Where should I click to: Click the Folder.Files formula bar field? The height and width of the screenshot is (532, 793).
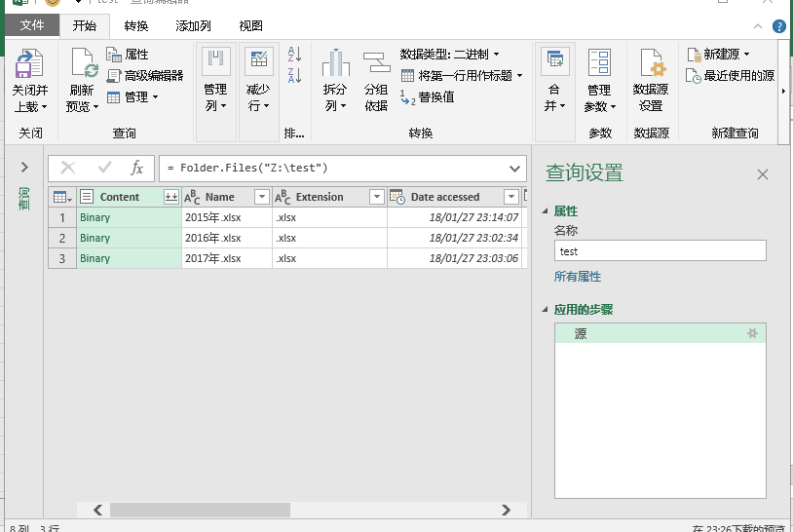tap(335, 168)
